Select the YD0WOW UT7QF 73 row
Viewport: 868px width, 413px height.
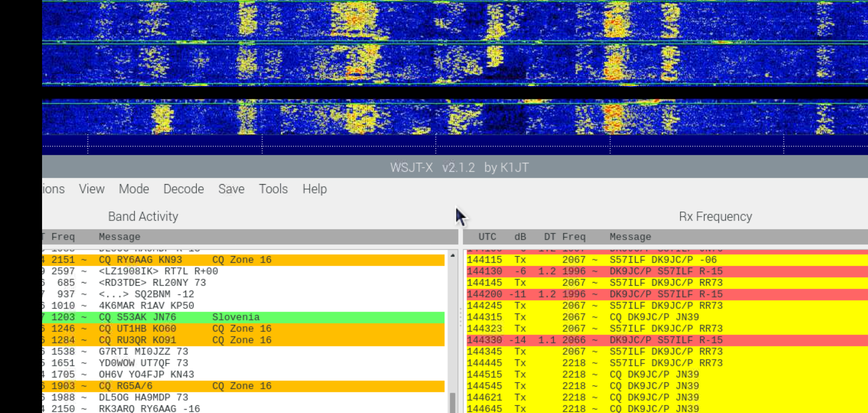coord(243,363)
